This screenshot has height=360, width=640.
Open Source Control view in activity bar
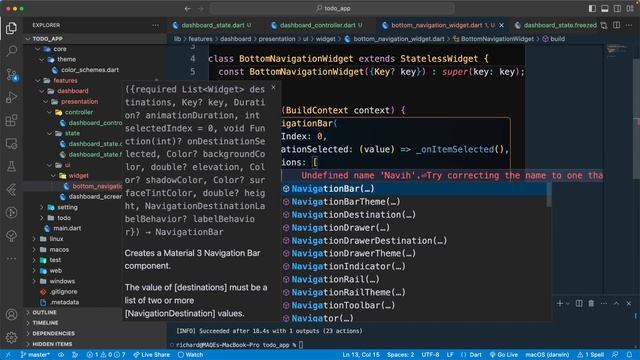coord(11,75)
